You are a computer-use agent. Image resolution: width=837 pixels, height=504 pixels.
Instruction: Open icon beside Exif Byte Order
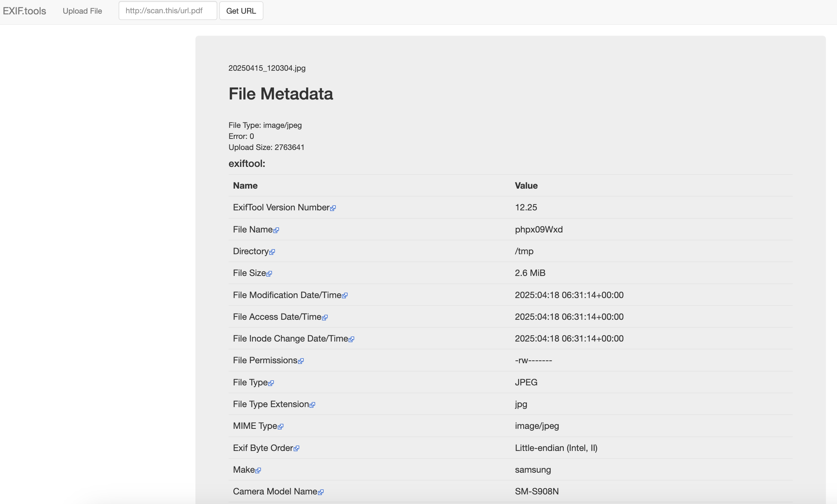click(x=296, y=448)
